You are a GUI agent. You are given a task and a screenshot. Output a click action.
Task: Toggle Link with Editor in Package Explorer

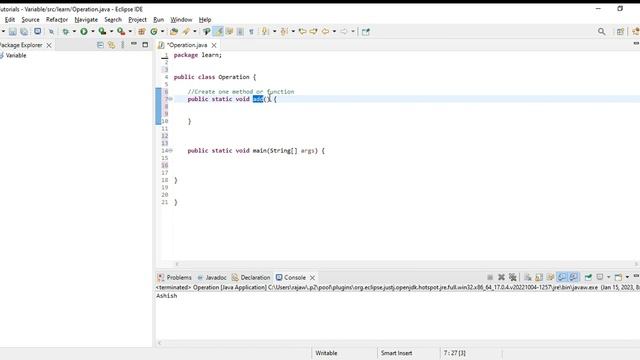[x=111, y=45]
